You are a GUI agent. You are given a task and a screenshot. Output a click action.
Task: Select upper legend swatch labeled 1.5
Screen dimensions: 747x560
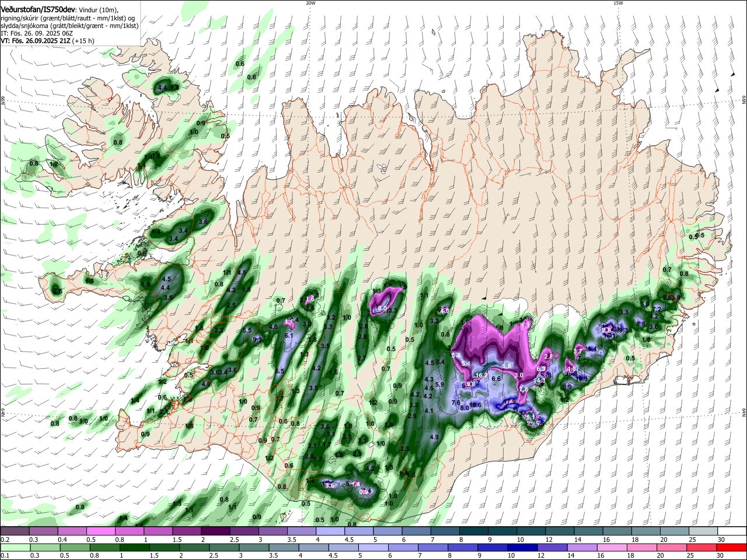click(x=186, y=531)
